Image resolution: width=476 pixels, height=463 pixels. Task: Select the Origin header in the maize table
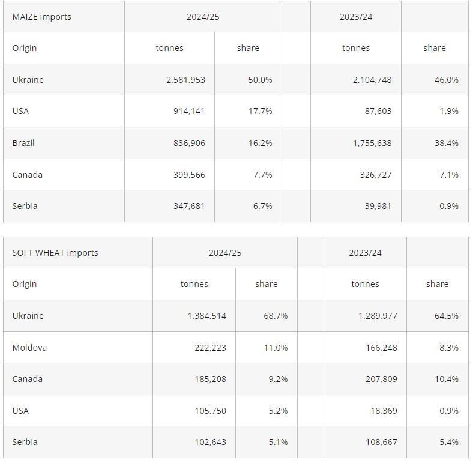coord(25,48)
